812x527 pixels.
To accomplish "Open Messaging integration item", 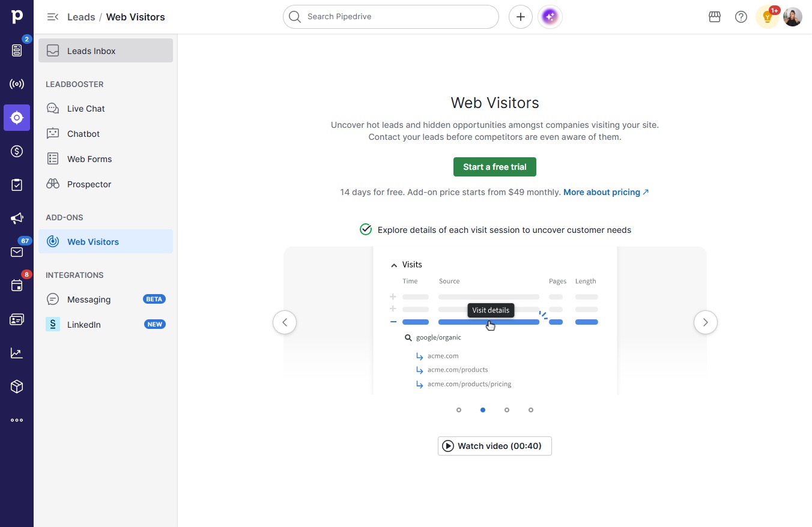I will click(106, 300).
